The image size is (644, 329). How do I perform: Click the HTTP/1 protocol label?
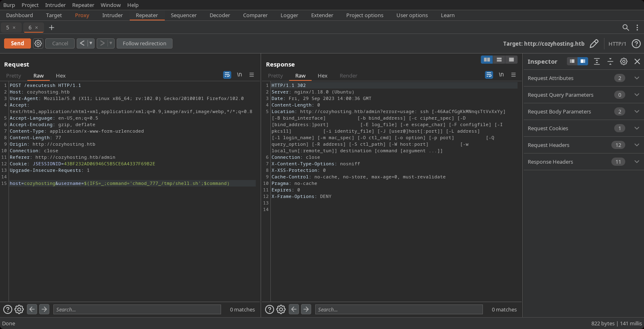click(617, 44)
